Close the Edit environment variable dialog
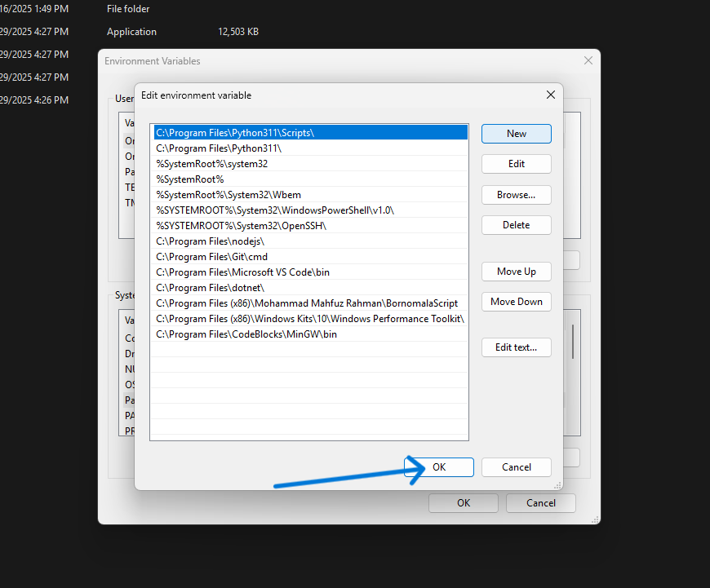This screenshot has width=710, height=588. (550, 95)
